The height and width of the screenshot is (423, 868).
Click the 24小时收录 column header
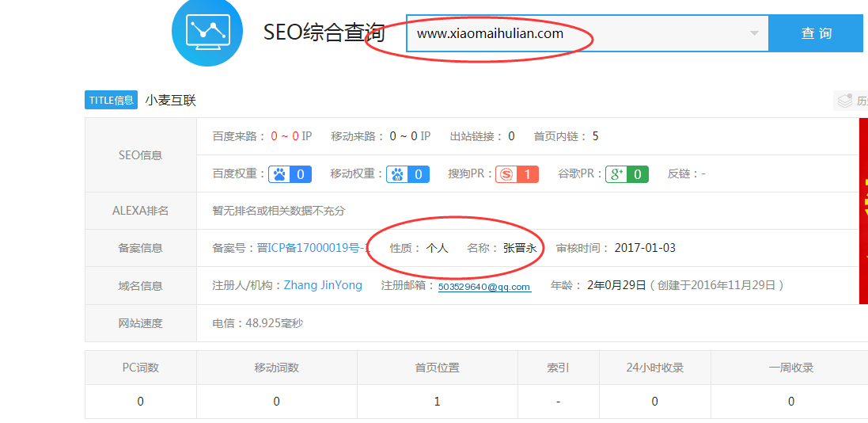click(655, 368)
